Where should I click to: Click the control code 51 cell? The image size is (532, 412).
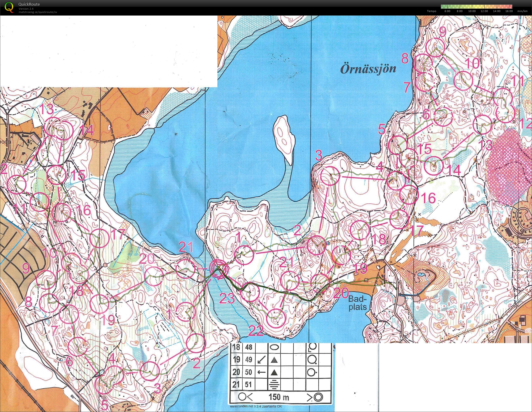point(249,384)
